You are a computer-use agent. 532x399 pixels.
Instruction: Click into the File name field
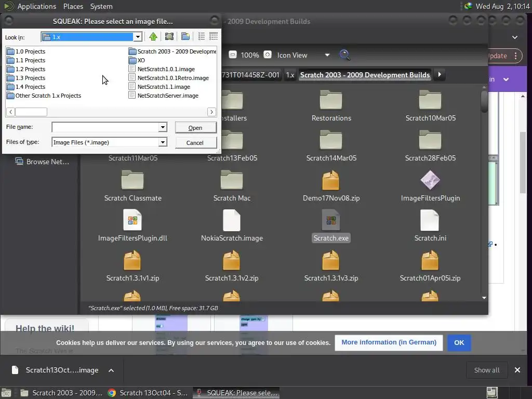pos(105,127)
